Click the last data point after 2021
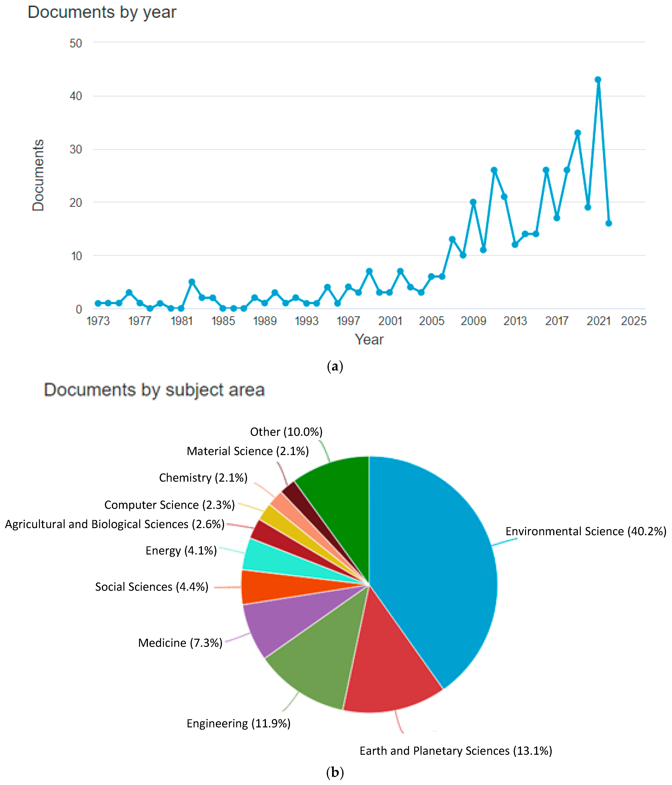 click(608, 223)
